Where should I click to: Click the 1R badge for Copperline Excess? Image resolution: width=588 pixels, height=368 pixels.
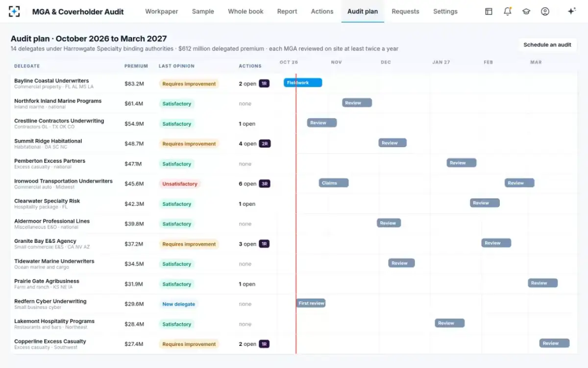264,344
